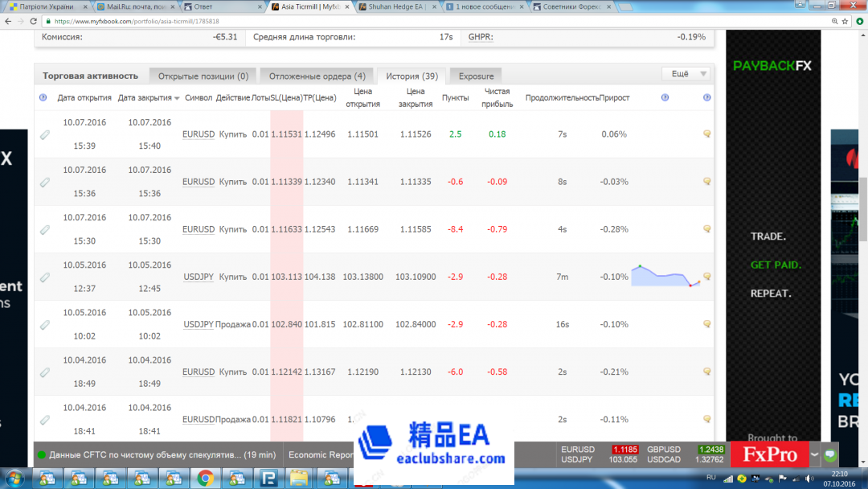
Task: Click the comment bubble icon in the 0.06% row
Action: pos(706,134)
